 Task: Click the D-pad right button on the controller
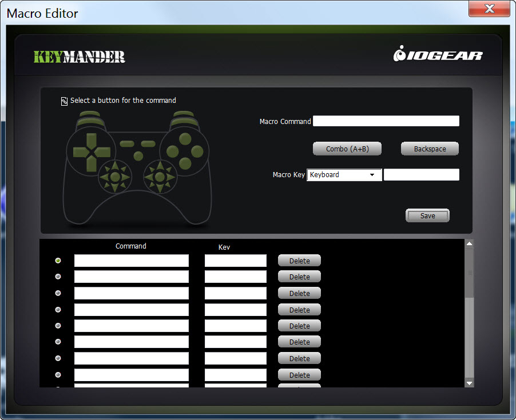[103, 152]
